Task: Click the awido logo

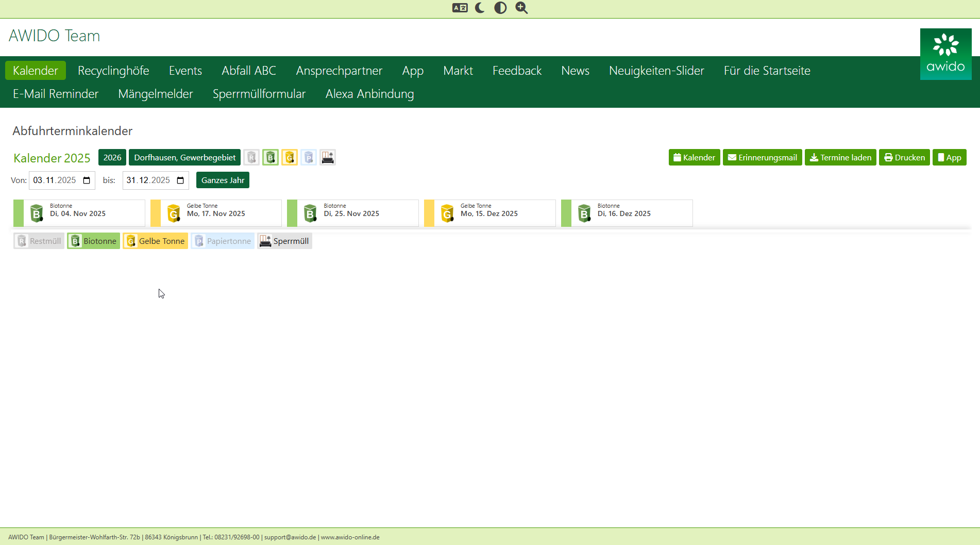Action: tap(945, 54)
